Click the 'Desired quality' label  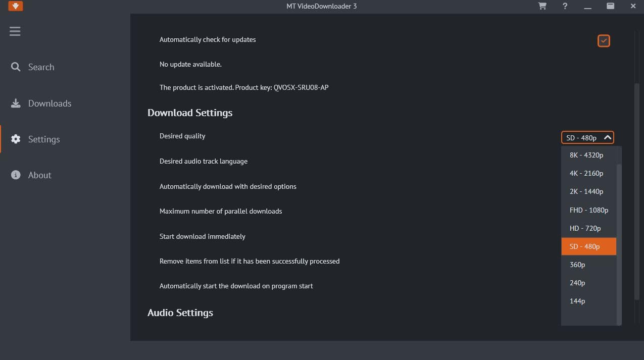182,136
